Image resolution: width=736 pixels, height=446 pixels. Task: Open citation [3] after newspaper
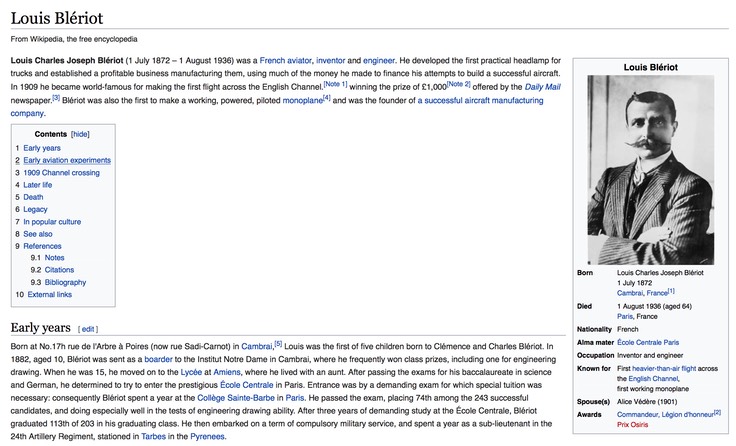point(56,98)
